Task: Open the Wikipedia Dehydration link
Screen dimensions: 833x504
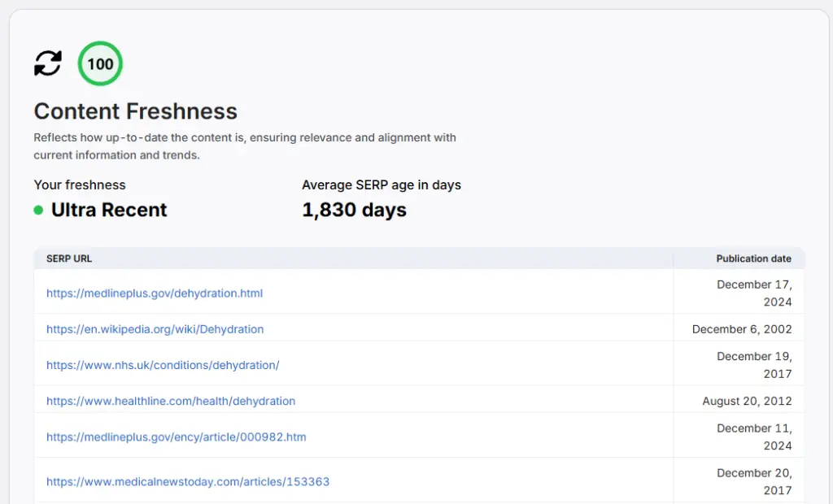Action: (155, 329)
